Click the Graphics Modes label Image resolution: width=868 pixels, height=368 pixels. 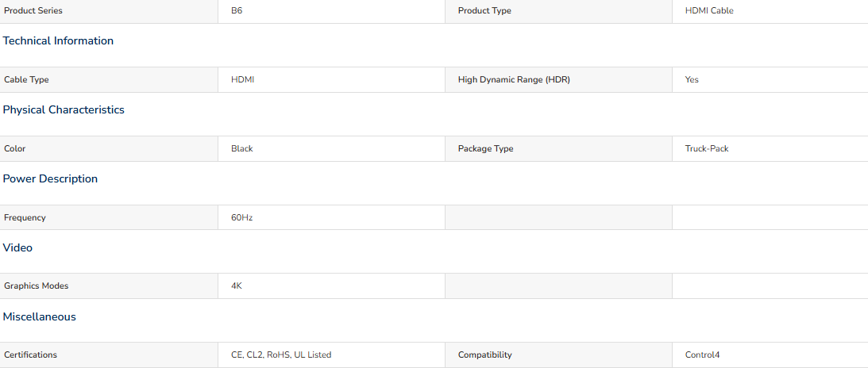pos(37,286)
